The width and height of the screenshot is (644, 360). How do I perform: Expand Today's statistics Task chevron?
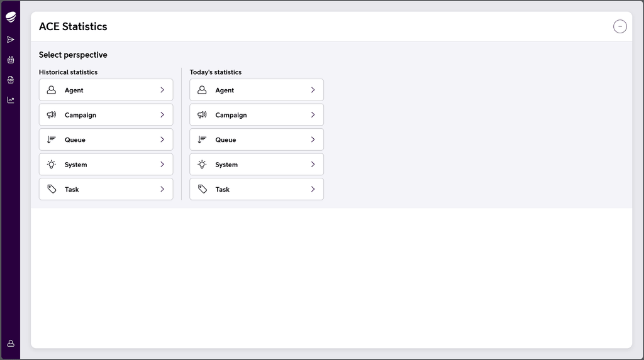coord(313,189)
